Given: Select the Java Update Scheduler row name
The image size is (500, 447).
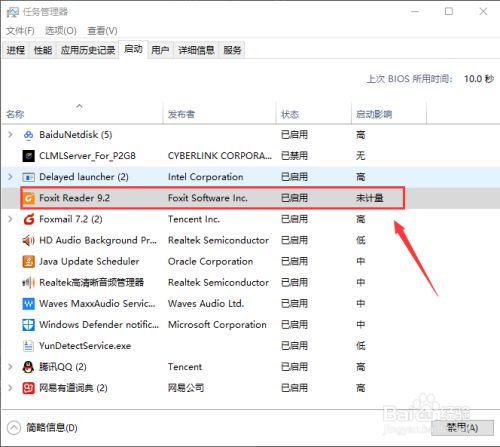Looking at the screenshot, I should point(89,261).
